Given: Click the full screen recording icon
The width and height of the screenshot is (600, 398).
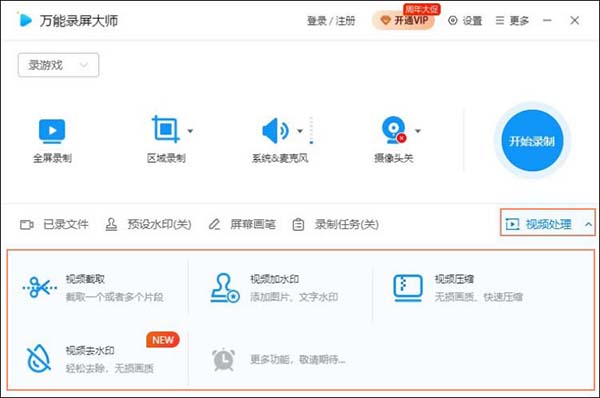Looking at the screenshot, I should [52, 131].
